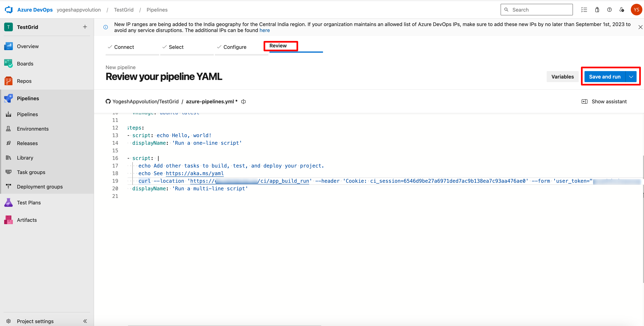Viewport: 644px width, 326px height.
Task: Click the TestGrid breadcrumb
Action: pyautogui.click(x=124, y=10)
